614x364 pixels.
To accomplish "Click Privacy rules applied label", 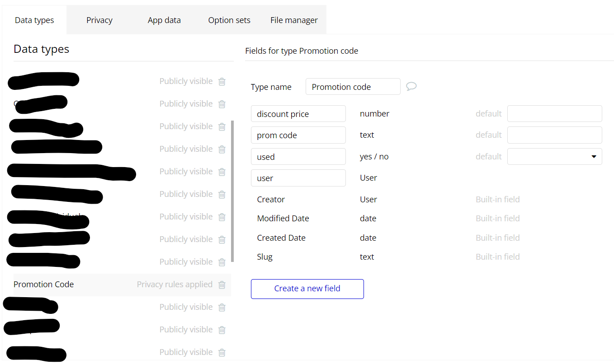I will click(175, 285).
